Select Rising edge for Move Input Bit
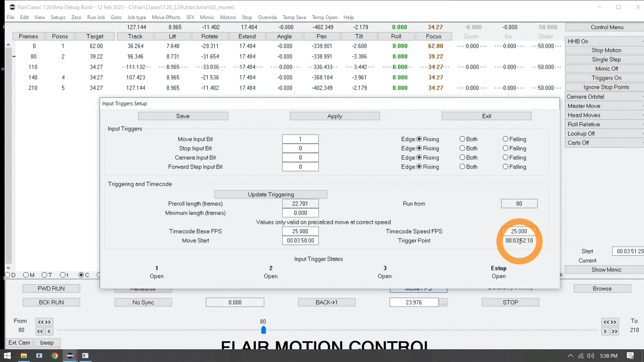The width and height of the screenshot is (644, 362). pos(419,139)
